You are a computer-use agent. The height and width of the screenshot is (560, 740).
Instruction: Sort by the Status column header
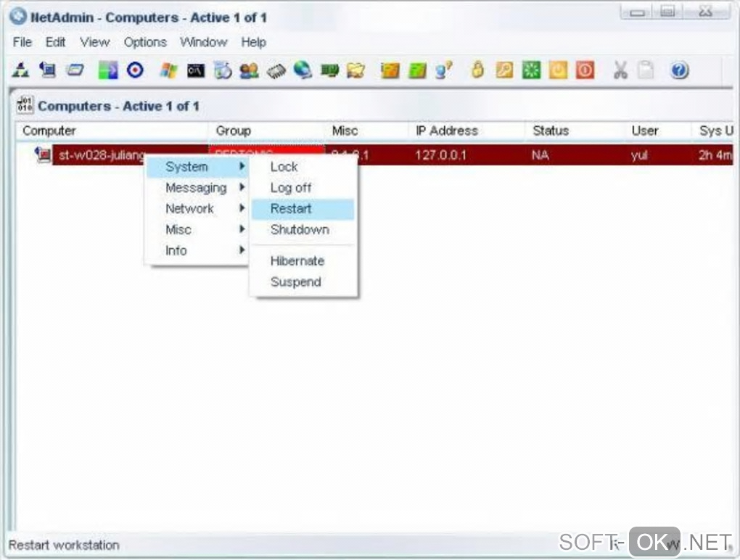575,131
